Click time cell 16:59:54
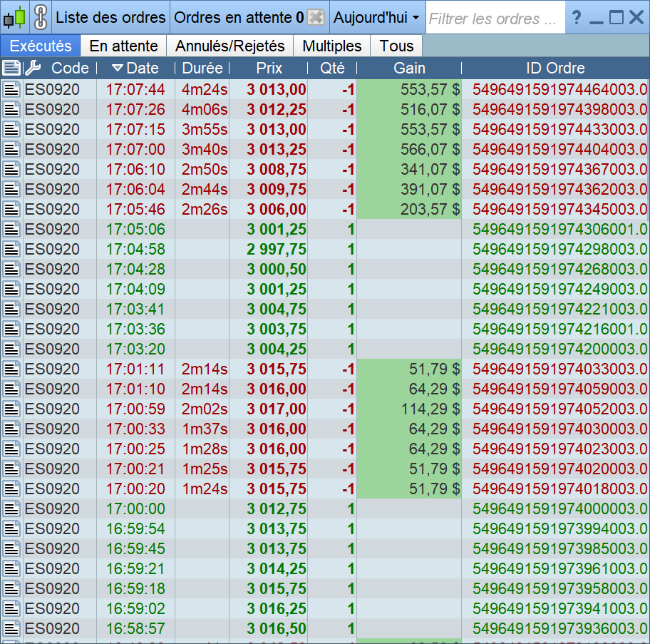This screenshot has height=644, width=650. pos(135,528)
